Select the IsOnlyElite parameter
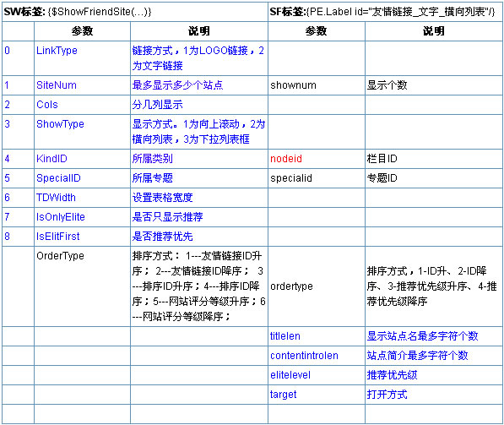Image resolution: width=504 pixels, height=425 pixels. [61, 217]
